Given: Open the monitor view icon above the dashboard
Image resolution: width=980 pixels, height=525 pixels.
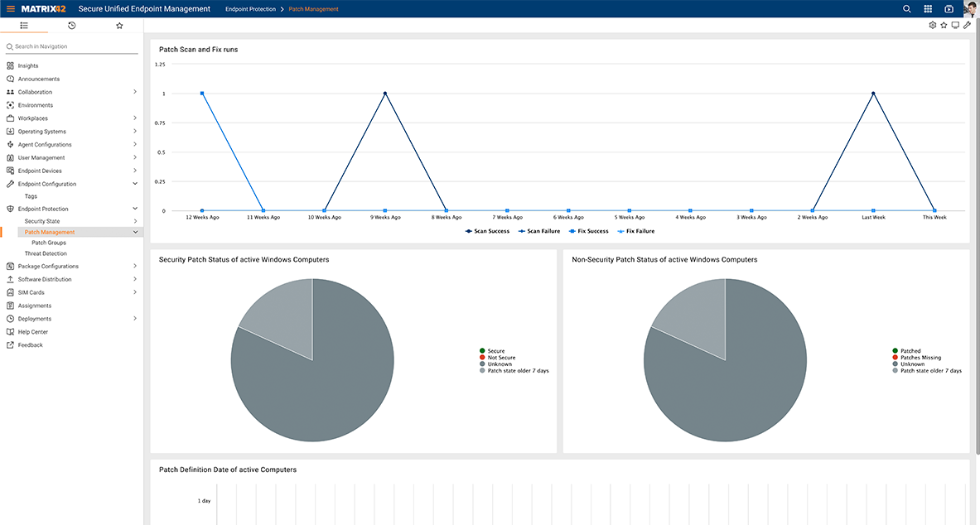Looking at the screenshot, I should [955, 25].
